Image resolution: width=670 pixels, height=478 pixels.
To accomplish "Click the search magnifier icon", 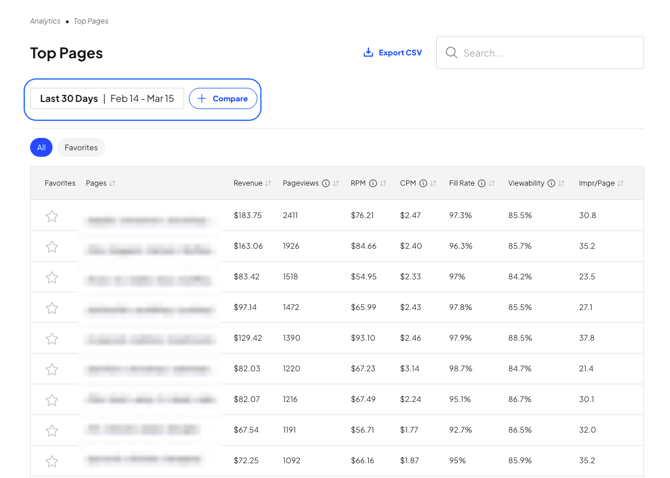I will (x=451, y=53).
